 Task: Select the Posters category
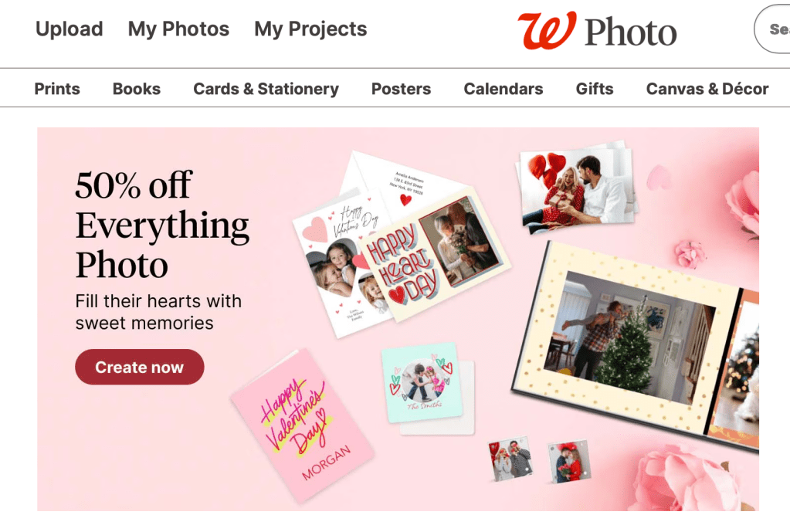[401, 89]
